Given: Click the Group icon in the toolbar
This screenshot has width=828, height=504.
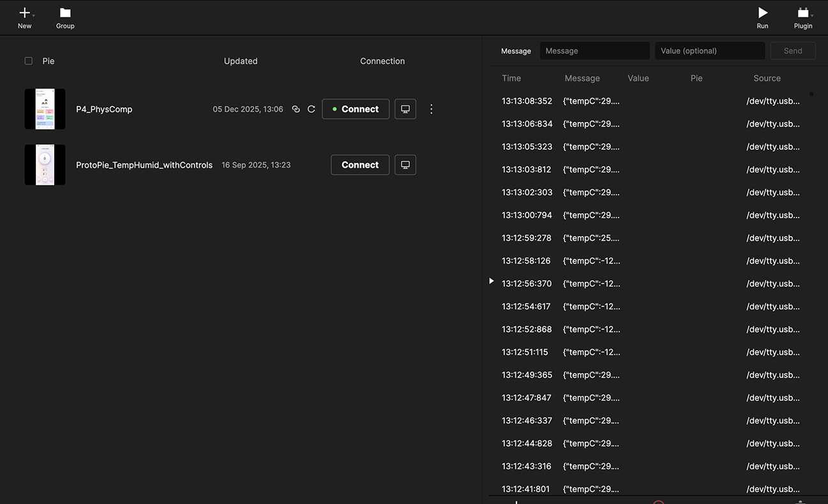Looking at the screenshot, I should (x=64, y=13).
